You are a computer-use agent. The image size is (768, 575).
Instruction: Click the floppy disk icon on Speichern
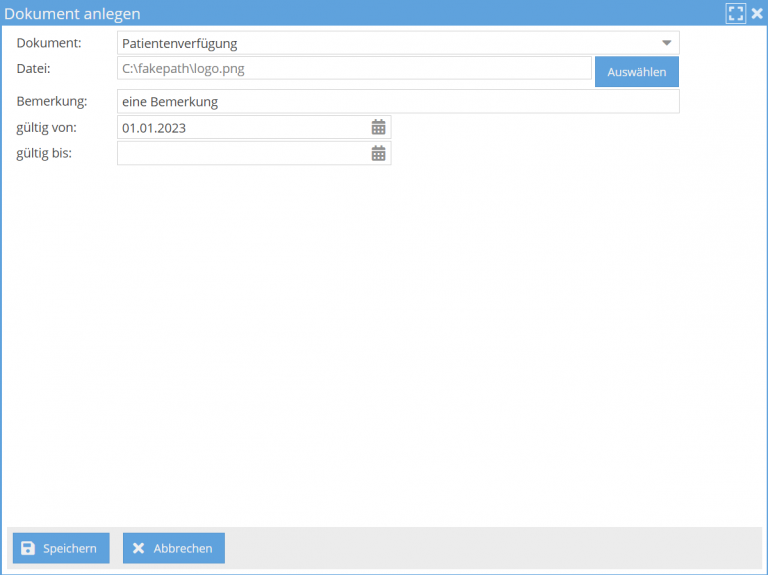click(x=28, y=548)
